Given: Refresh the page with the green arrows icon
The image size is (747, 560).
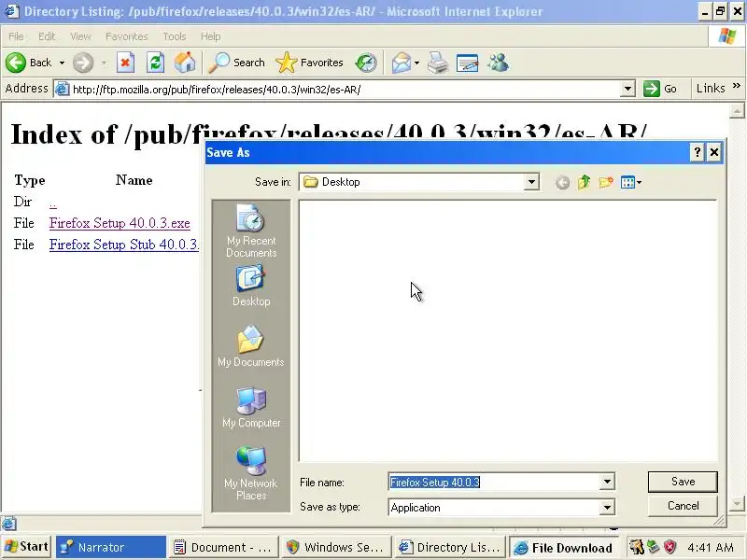Looking at the screenshot, I should pyautogui.click(x=155, y=63).
